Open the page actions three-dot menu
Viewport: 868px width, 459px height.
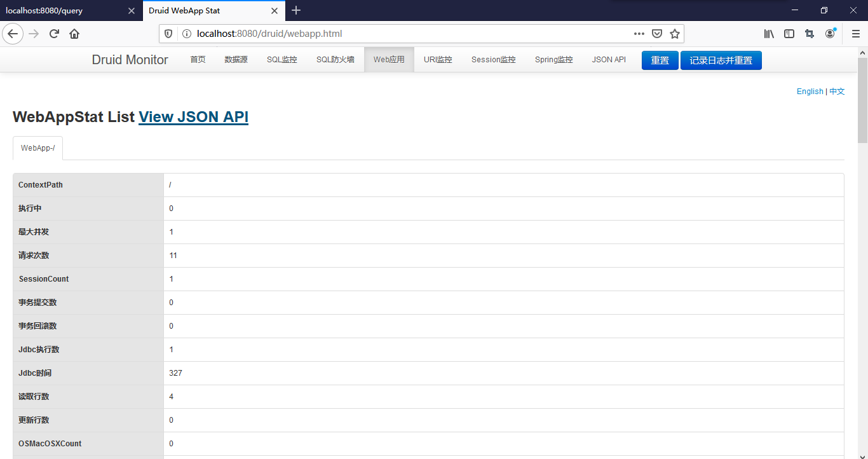click(x=639, y=34)
